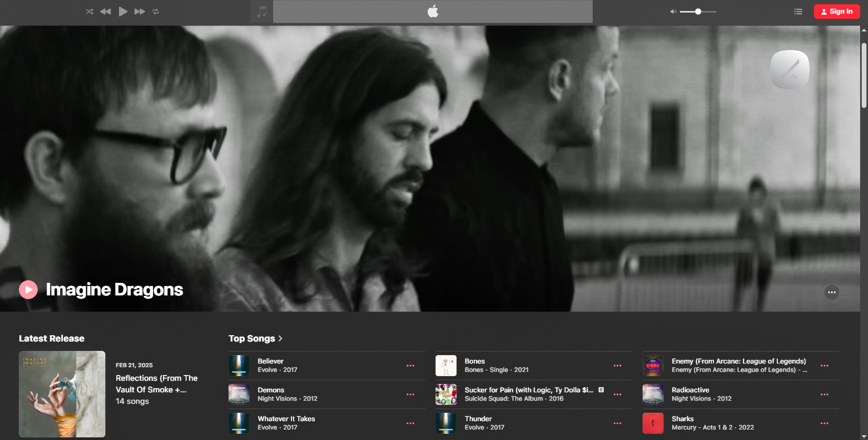Viewport: 868px width, 440px height.
Task: Click the '14 songs' count text
Action: pos(132,401)
